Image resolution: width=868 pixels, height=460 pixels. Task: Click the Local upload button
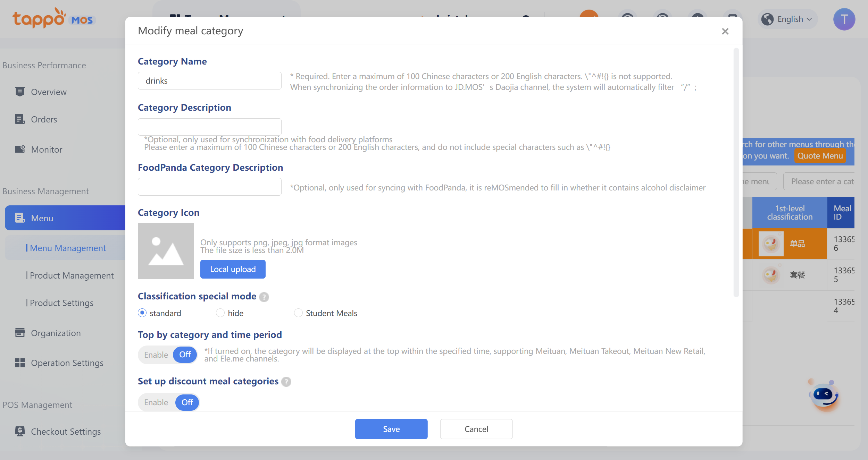(x=233, y=269)
